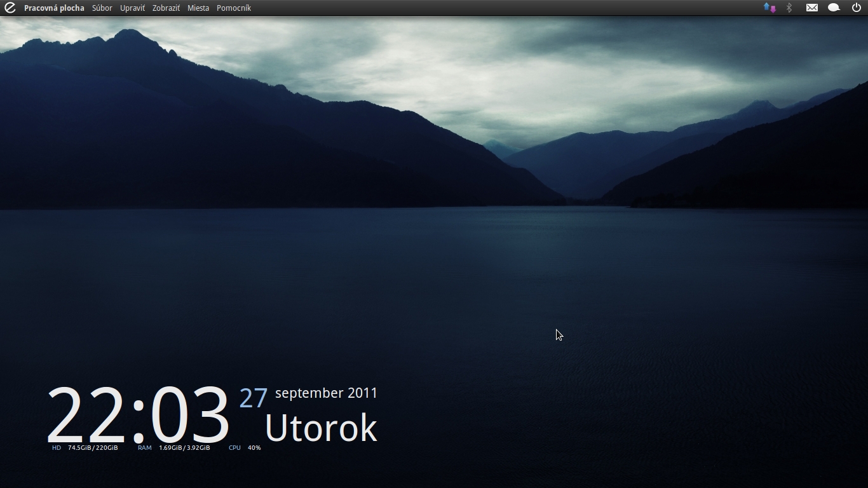This screenshot has height=488, width=868.
Task: Open the mail envelope indicator
Action: coord(812,8)
